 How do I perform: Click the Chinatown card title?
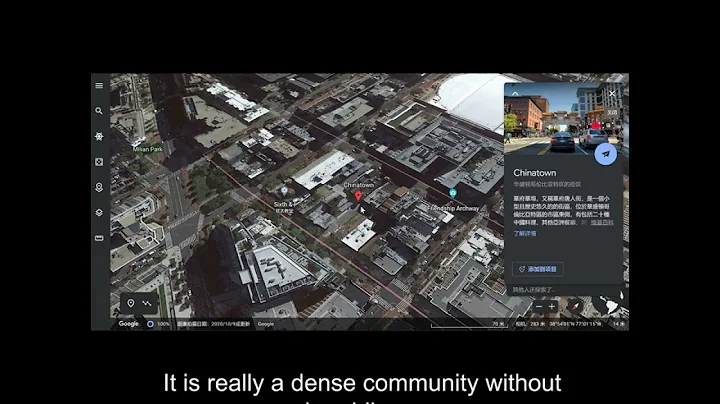534,173
